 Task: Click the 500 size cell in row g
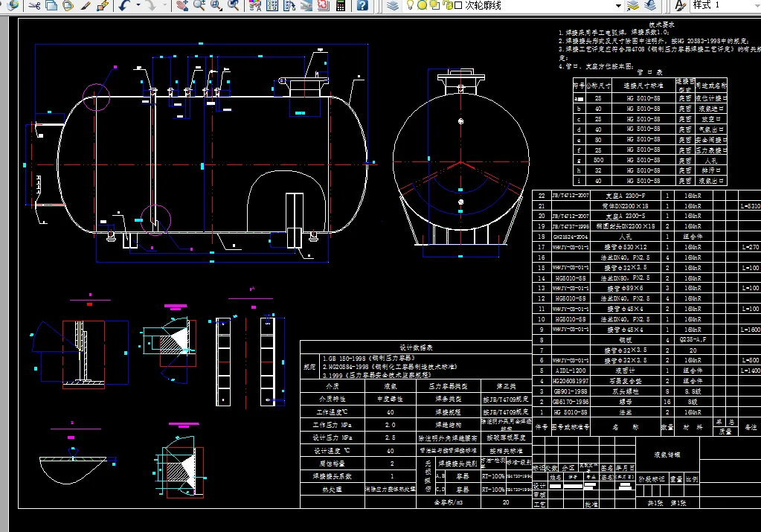598,160
